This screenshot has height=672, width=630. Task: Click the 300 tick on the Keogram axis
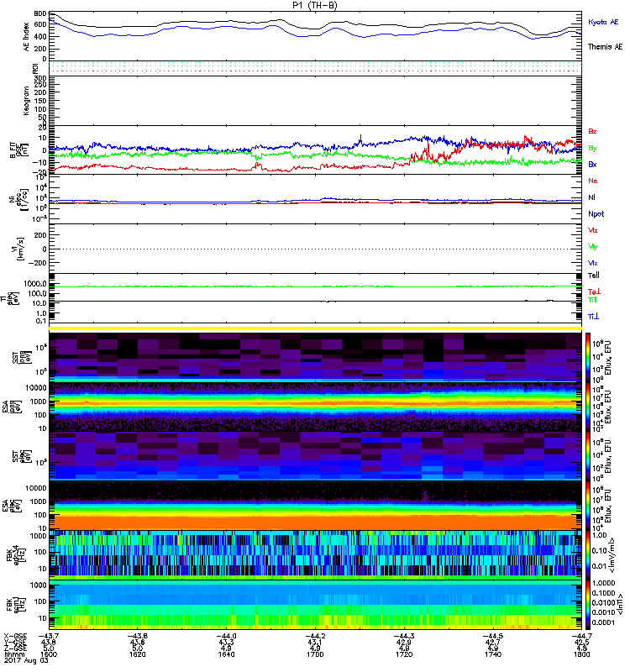pos(39,78)
